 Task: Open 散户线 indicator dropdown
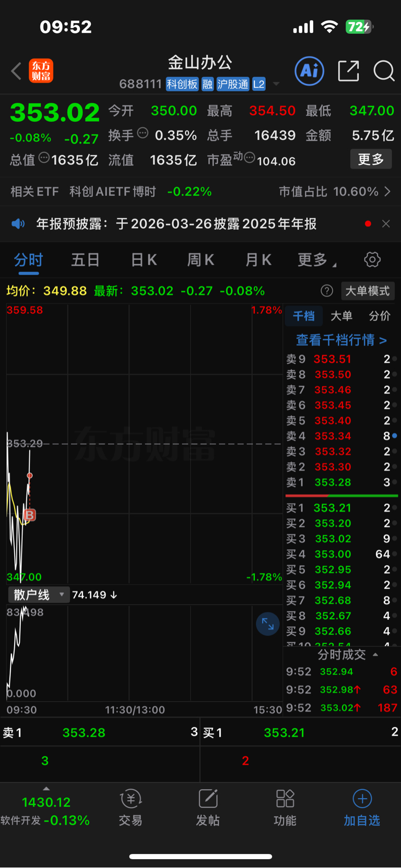pyautogui.click(x=39, y=594)
